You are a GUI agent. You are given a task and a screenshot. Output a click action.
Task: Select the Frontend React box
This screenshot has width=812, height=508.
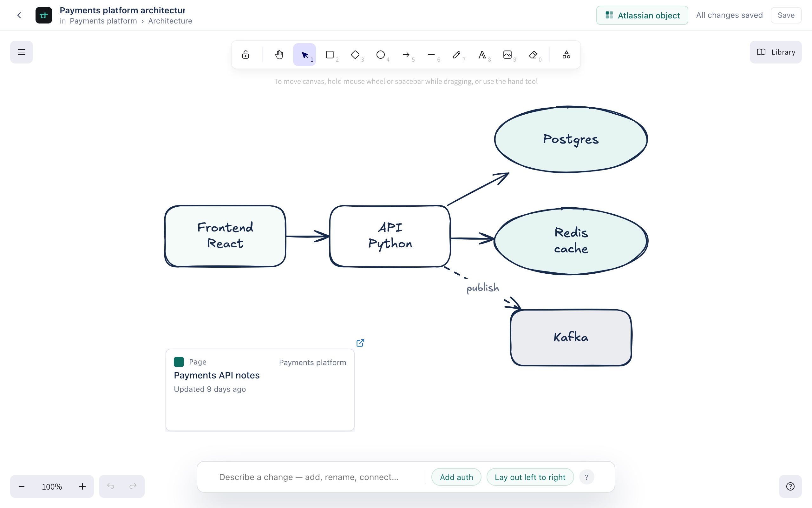225,236
